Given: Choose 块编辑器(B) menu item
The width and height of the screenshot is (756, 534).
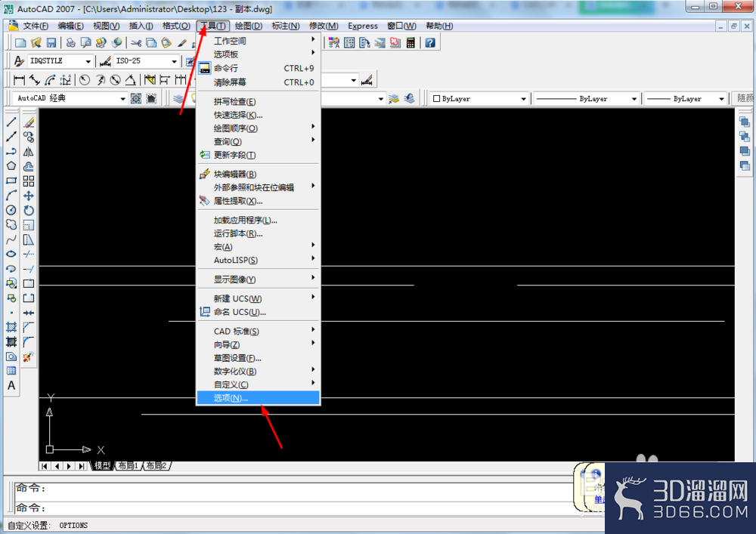Looking at the screenshot, I should pyautogui.click(x=258, y=174).
